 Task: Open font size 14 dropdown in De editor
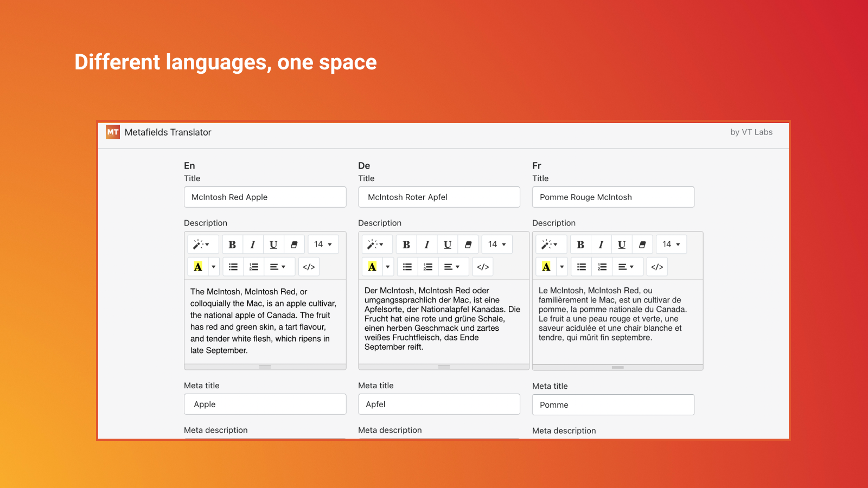[x=497, y=245]
